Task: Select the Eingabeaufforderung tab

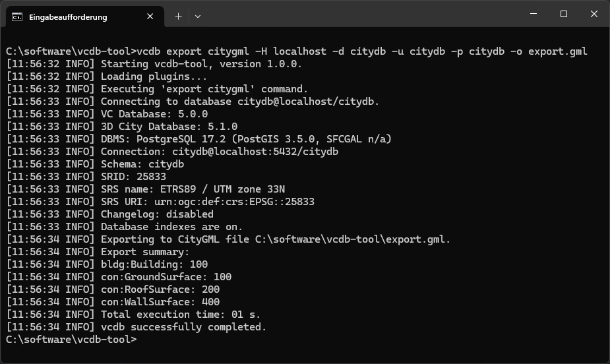Action: (73, 16)
